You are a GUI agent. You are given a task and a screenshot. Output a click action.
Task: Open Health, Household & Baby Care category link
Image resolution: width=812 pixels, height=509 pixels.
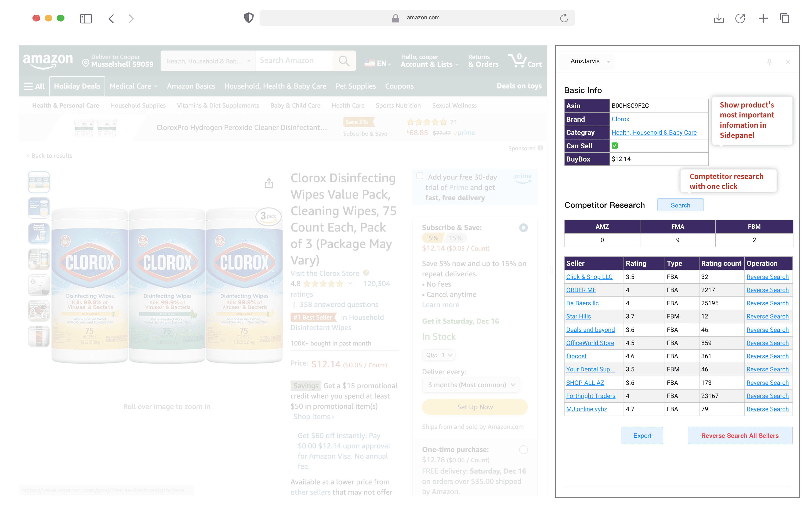[x=654, y=132]
